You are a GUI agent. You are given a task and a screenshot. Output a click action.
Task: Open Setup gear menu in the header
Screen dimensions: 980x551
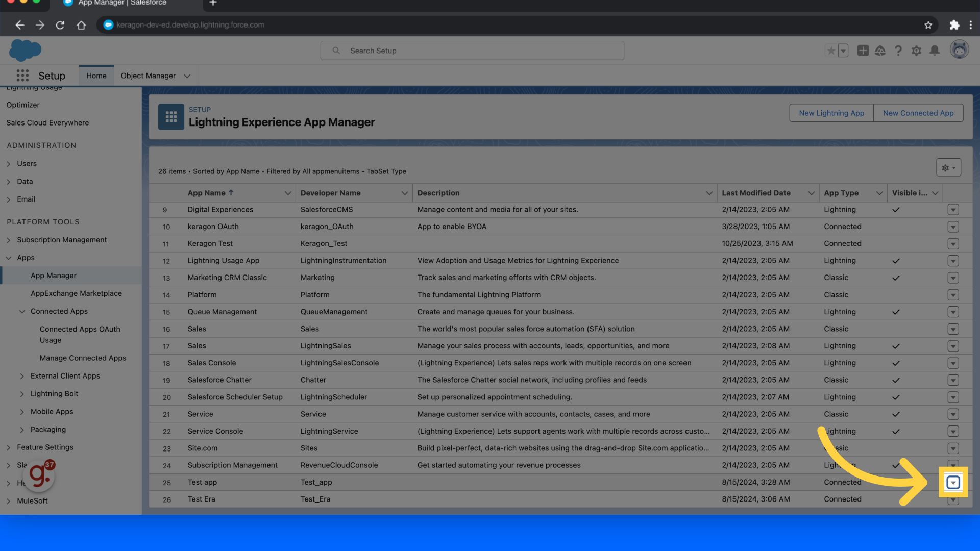[x=917, y=51]
